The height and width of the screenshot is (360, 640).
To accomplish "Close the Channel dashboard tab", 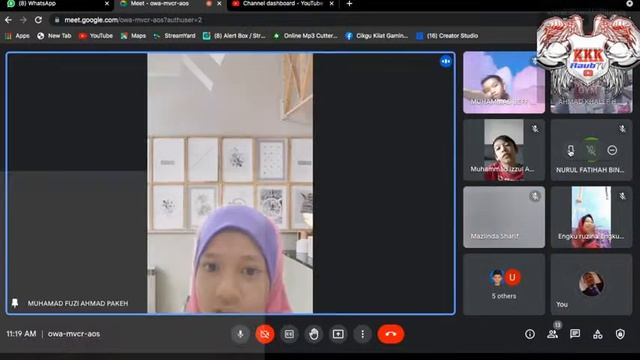I will pos(331,4).
